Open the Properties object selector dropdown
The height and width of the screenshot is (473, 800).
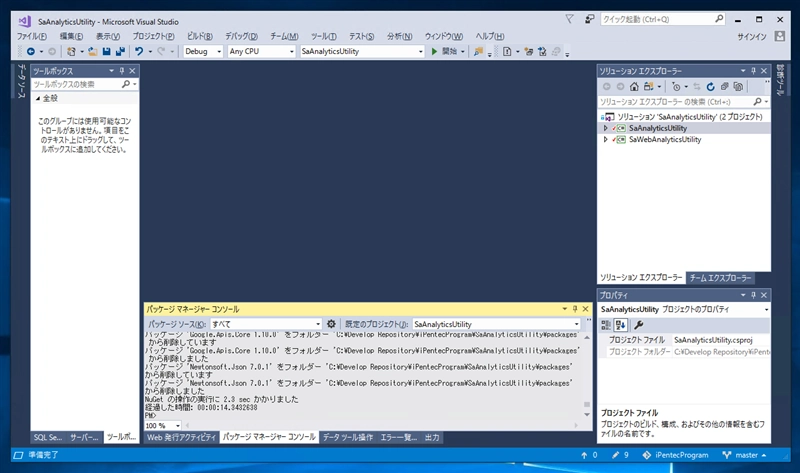(766, 310)
